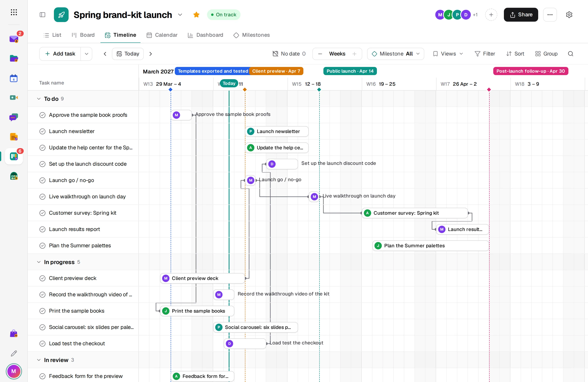
Task: Open the timeline search icon
Action: point(570,54)
